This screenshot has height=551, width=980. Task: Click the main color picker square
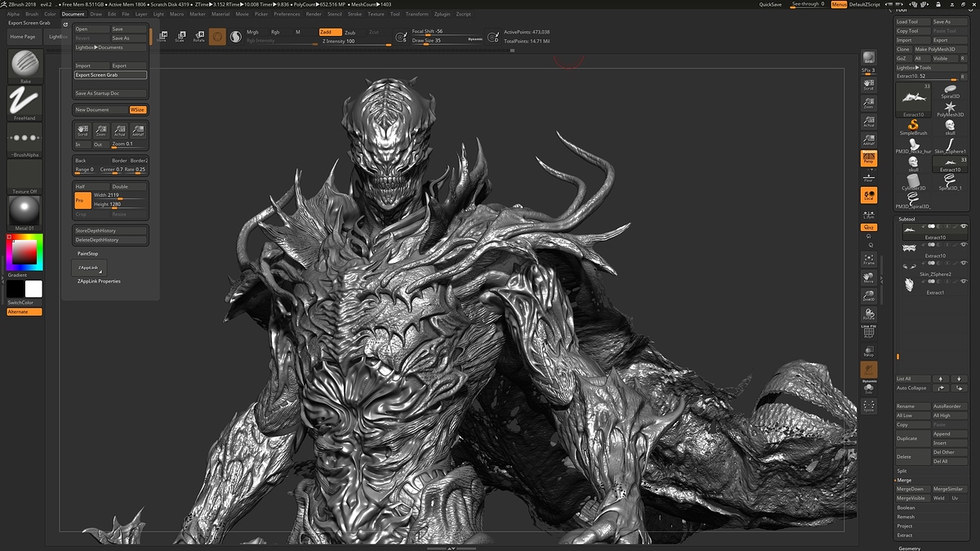coord(24,253)
